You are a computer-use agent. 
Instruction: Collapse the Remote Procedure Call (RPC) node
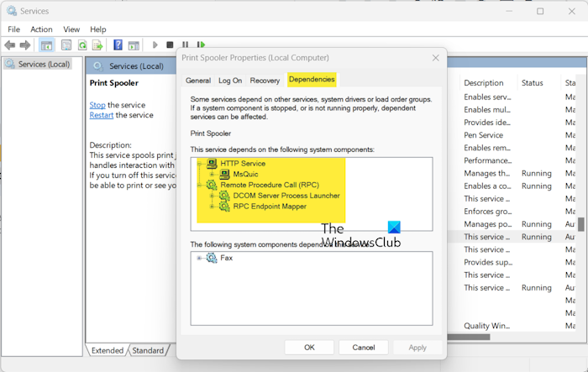pos(200,185)
